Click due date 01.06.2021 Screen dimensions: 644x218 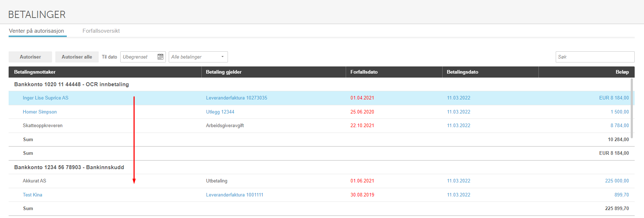(x=362, y=181)
